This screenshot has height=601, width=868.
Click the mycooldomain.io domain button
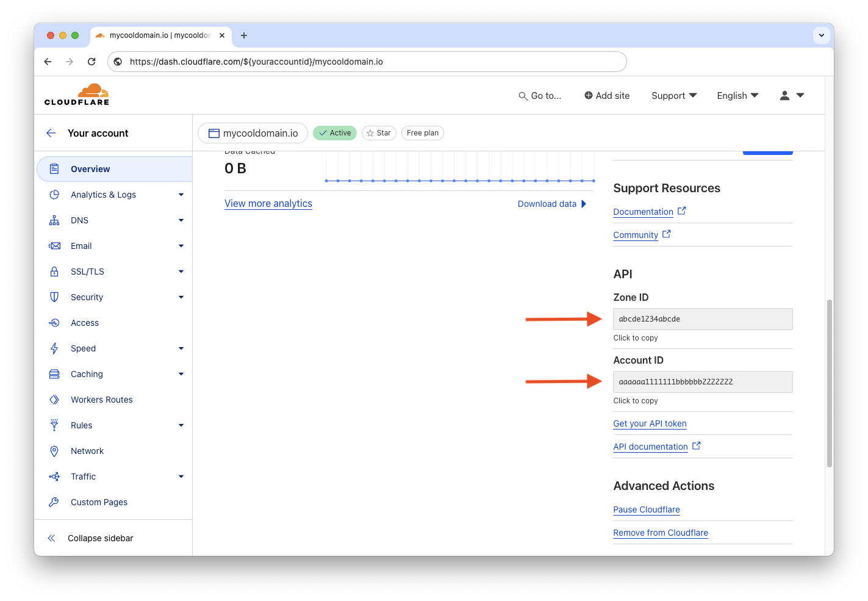coord(253,133)
